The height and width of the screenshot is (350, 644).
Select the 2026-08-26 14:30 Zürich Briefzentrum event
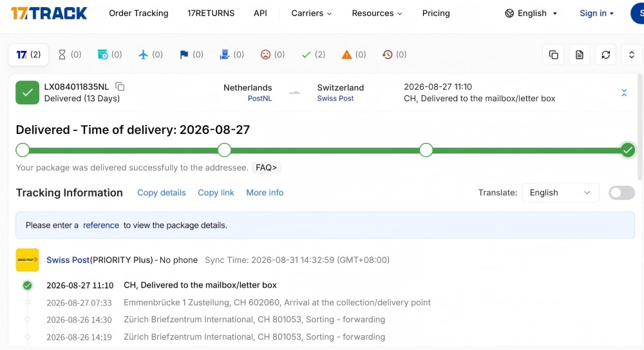click(x=216, y=320)
